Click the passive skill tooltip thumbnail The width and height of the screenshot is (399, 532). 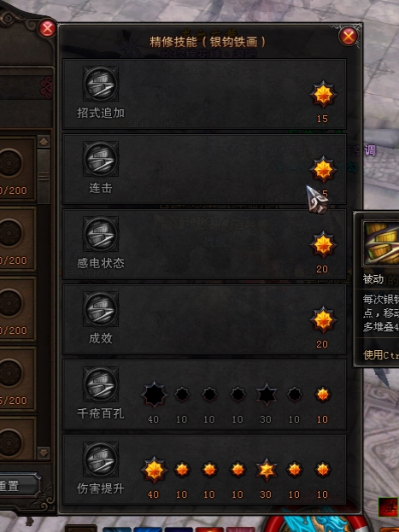(381, 243)
